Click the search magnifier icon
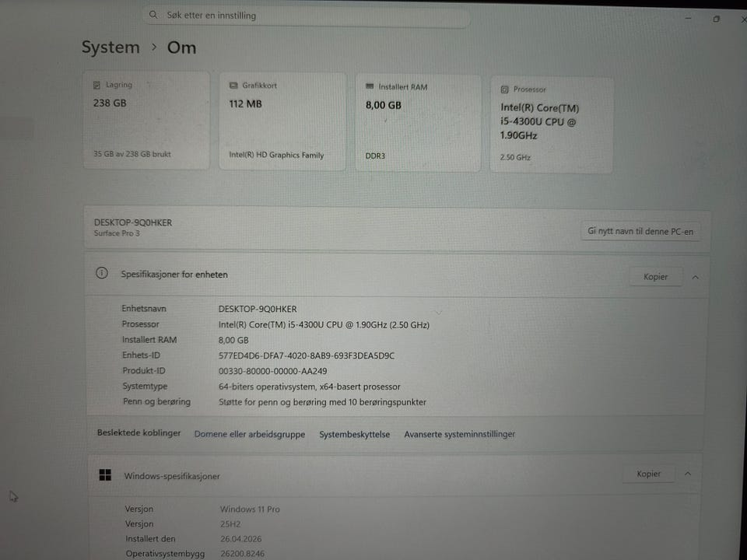 (153, 15)
